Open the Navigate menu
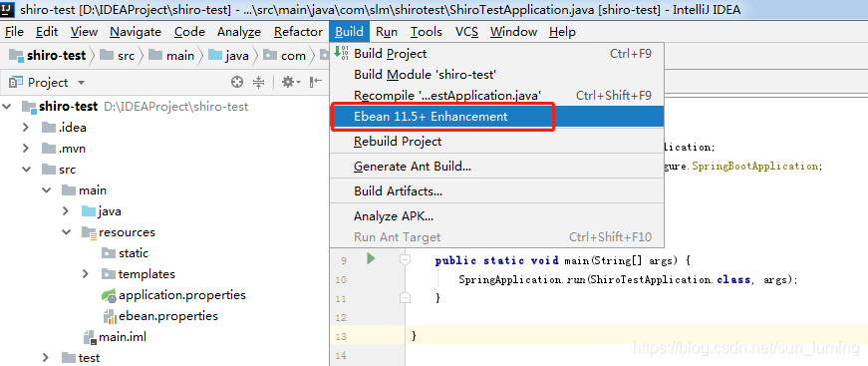868x366 pixels. 136,32
